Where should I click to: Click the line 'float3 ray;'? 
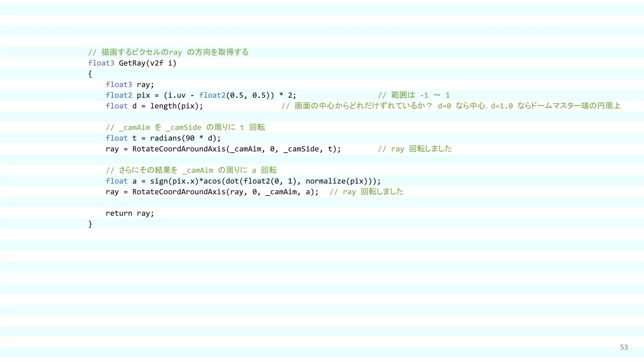tap(130, 85)
